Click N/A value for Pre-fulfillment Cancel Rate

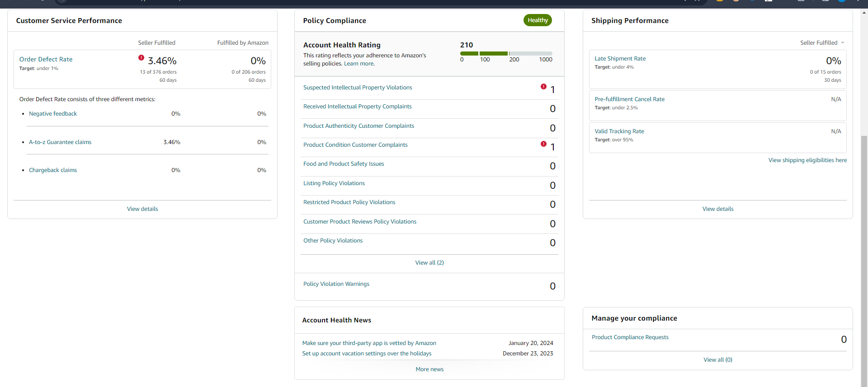coord(836,99)
